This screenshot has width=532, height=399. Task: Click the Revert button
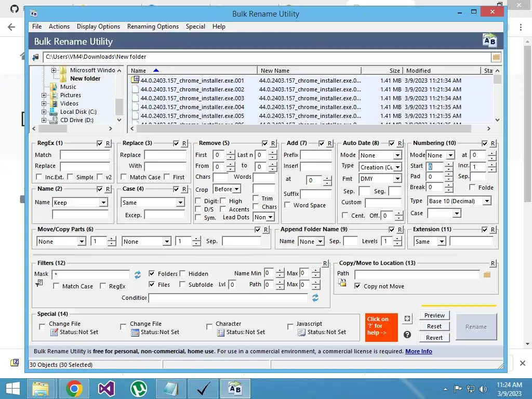[434, 338]
